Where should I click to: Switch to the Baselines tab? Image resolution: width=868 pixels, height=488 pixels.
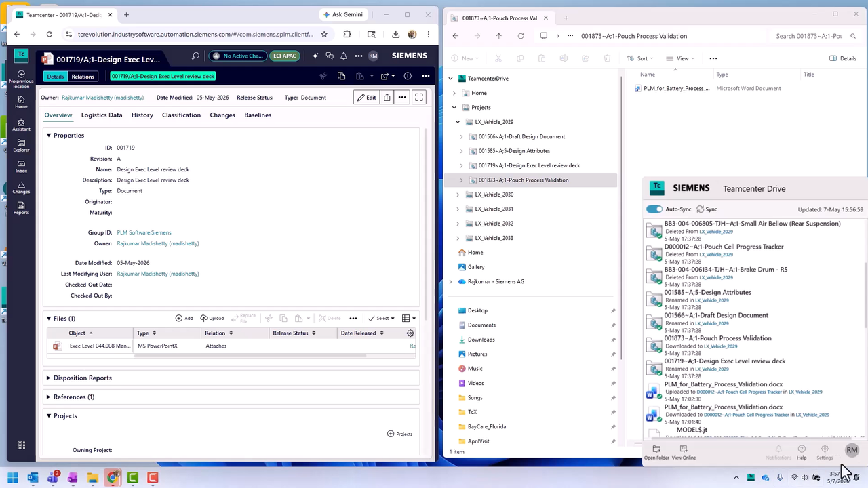(x=258, y=115)
